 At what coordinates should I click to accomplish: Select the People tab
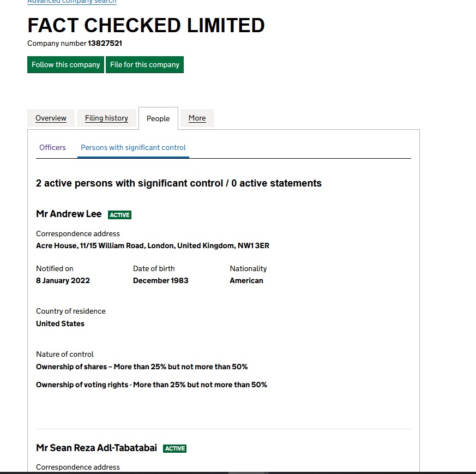(x=158, y=118)
